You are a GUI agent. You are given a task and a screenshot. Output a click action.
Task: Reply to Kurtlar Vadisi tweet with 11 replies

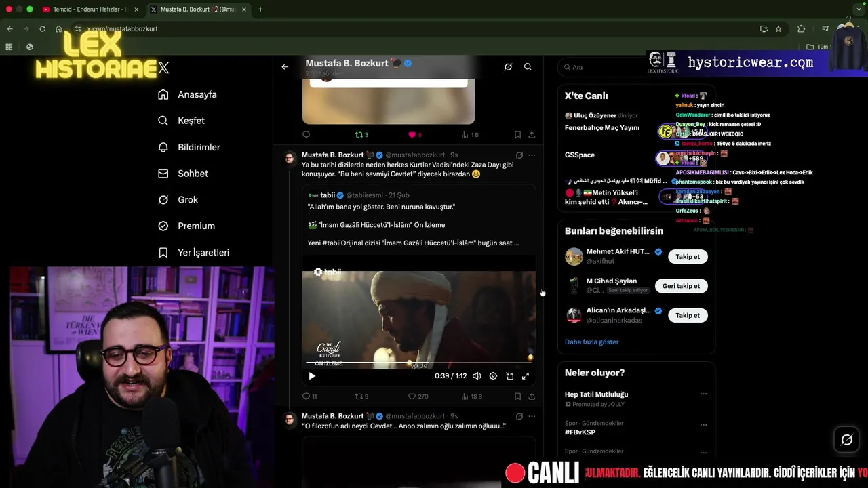click(309, 396)
